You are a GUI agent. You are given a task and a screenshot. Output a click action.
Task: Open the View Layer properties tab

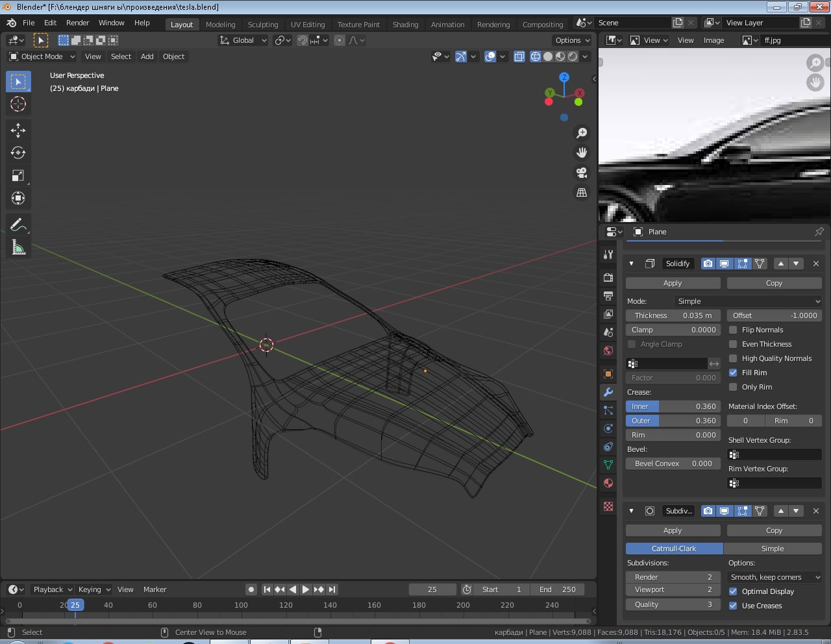tap(608, 314)
